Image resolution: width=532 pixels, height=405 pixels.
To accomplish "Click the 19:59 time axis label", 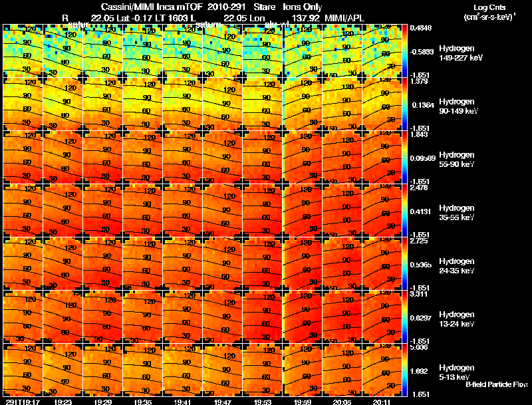I will [303, 402].
